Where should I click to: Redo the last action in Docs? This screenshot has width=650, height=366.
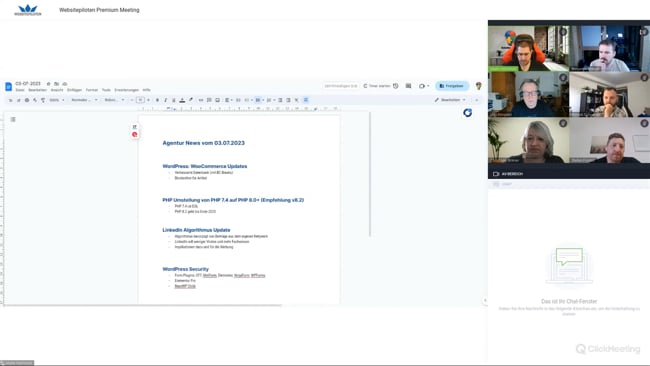point(19,100)
